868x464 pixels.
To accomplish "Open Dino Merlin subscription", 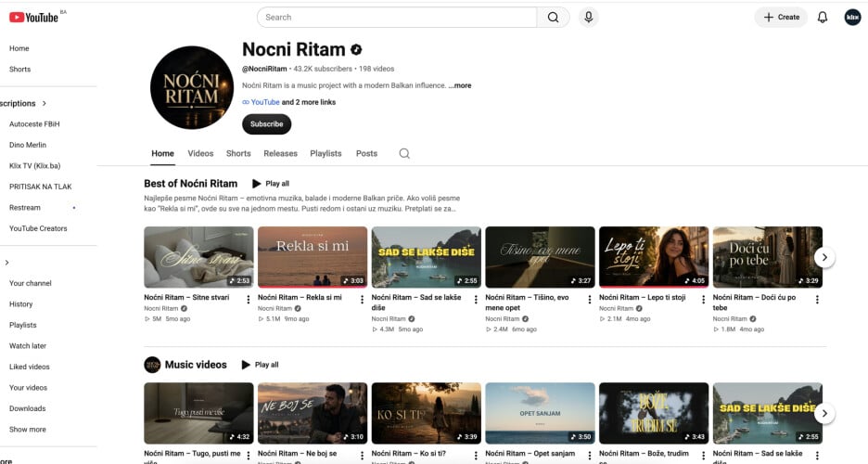I will (28, 145).
